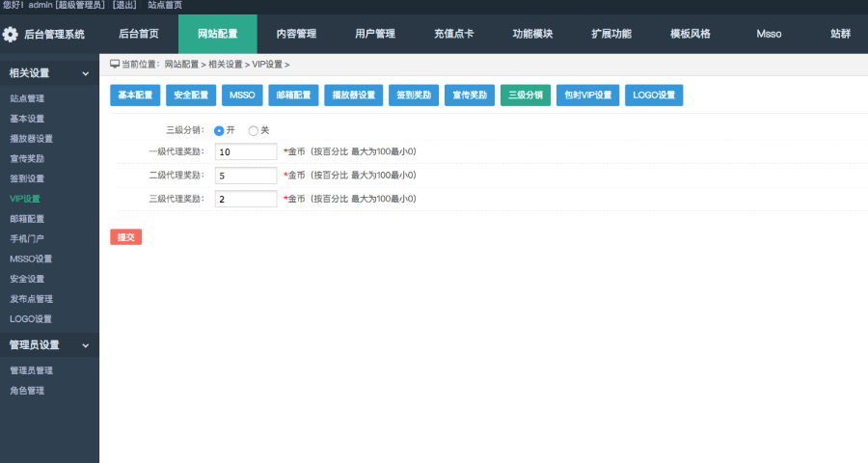
Task: Switch to the 包时VIP设置 tab button
Action: pyautogui.click(x=588, y=95)
